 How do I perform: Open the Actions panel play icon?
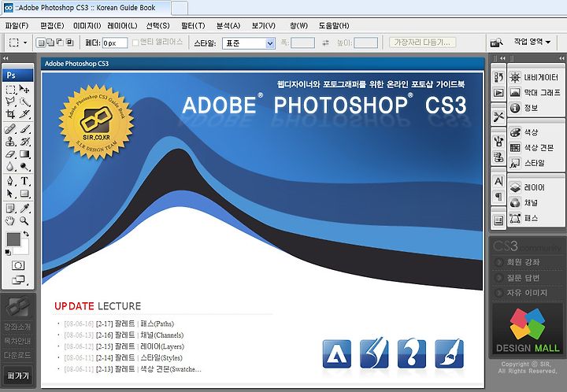pos(498,93)
